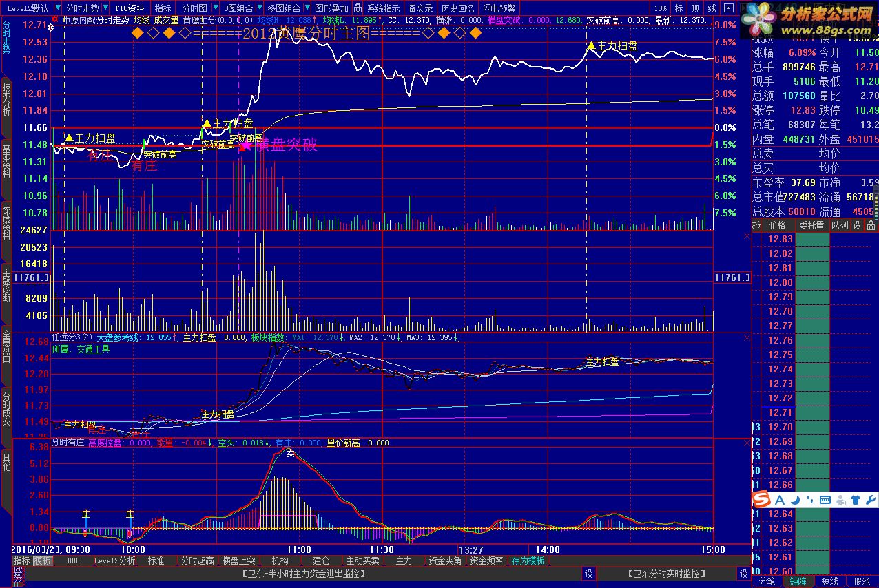This screenshot has height=588, width=879.
Task: Select the 资金夹角 template tab
Action: click(446, 561)
